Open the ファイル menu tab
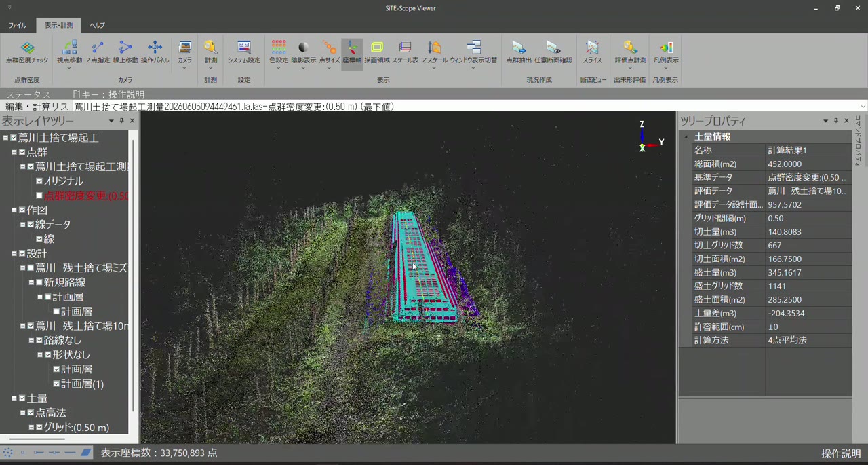 pos(18,25)
